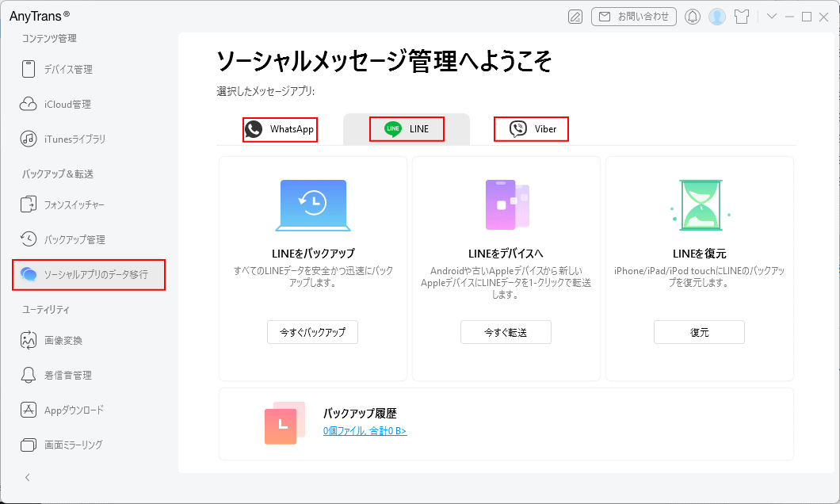The height and width of the screenshot is (504, 840).
Task: Click the purple device transfer illustration
Action: 507,204
